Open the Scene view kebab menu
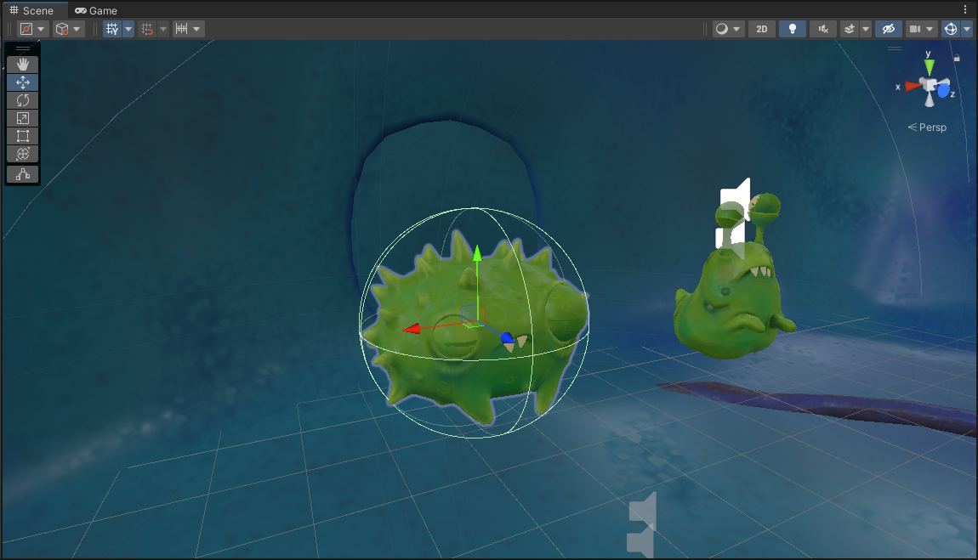 tap(965, 9)
